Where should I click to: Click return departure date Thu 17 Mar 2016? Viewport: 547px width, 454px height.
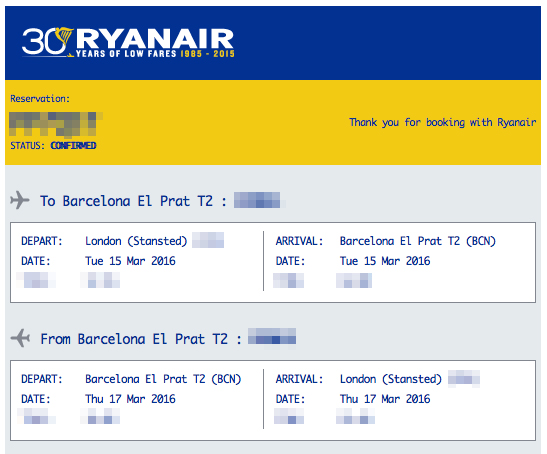point(130,399)
